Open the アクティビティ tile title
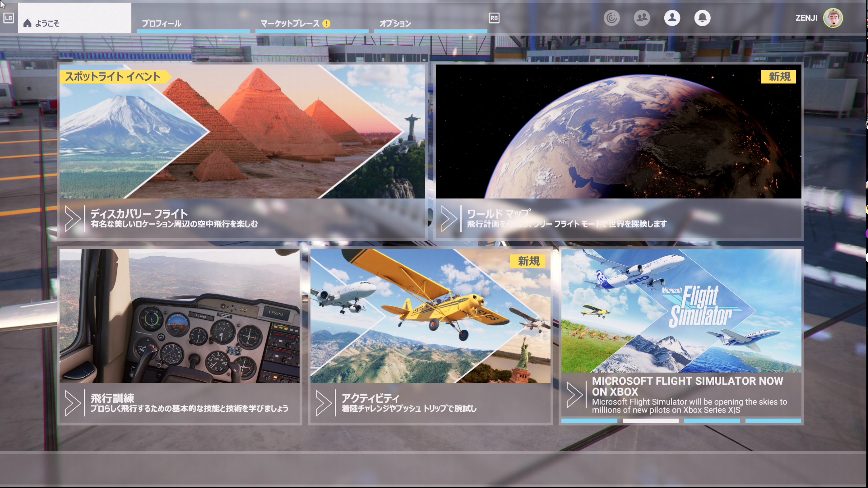The width and height of the screenshot is (868, 488). pyautogui.click(x=370, y=398)
